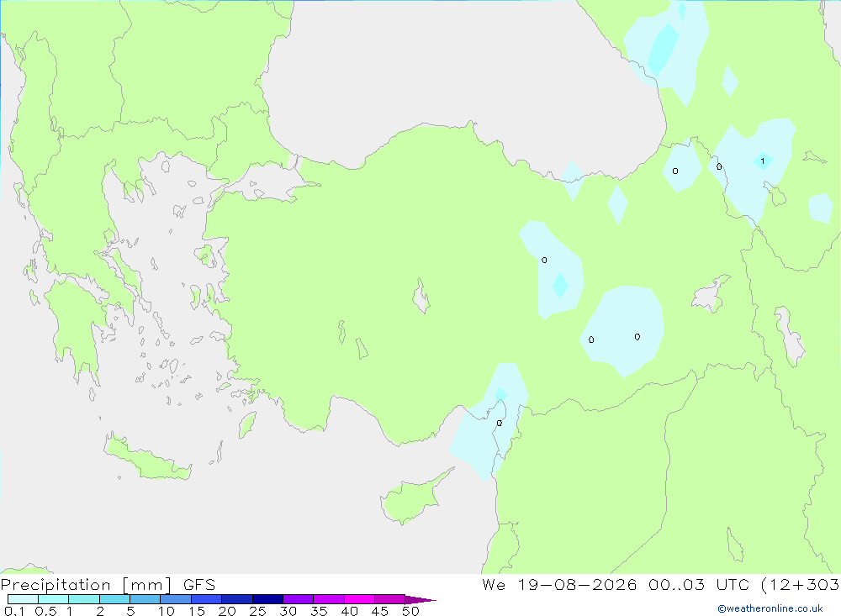Image resolution: width=841 pixels, height=616 pixels.
Task: Click the "40" legend scale label
Action: [350, 611]
